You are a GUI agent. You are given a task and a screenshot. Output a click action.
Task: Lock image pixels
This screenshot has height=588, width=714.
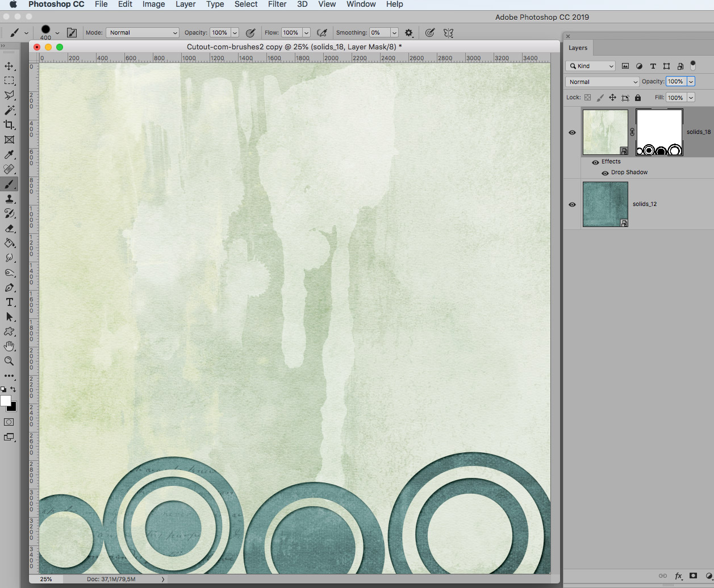(600, 98)
